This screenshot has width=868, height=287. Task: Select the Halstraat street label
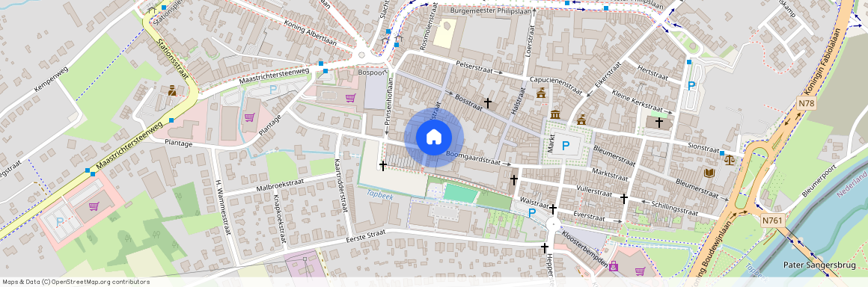point(519,100)
